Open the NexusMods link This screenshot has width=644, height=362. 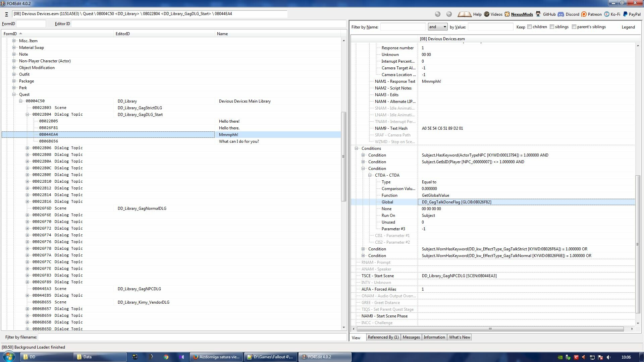click(x=522, y=14)
